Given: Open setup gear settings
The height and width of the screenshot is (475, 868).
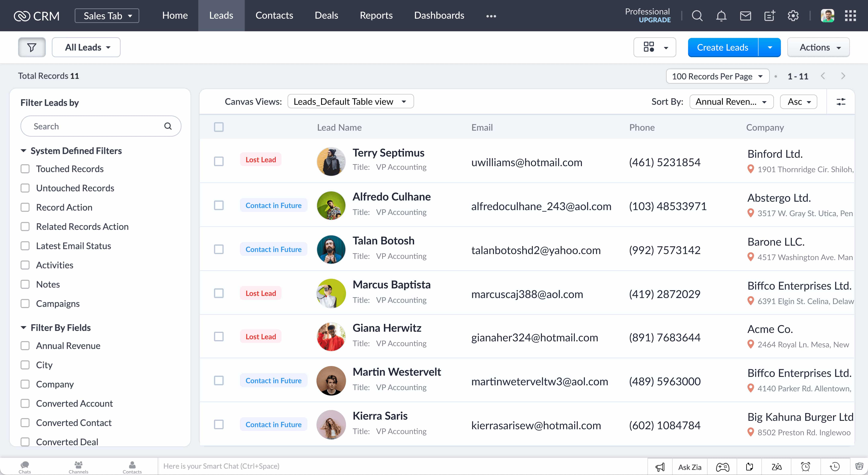Looking at the screenshot, I should click(x=793, y=16).
